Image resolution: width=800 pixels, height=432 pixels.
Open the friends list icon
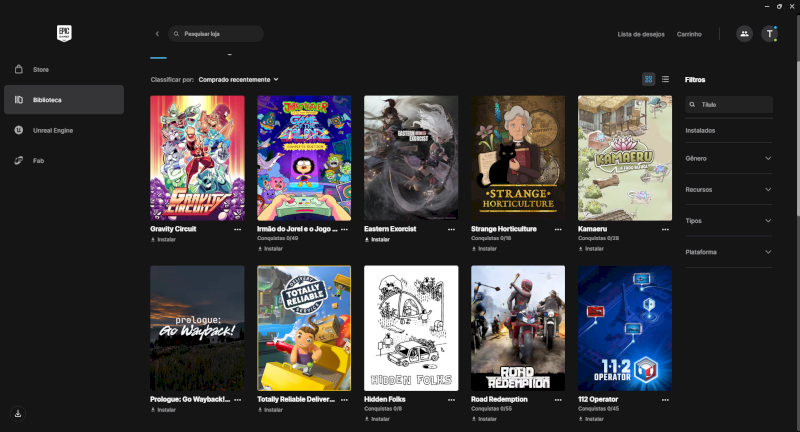tap(744, 34)
